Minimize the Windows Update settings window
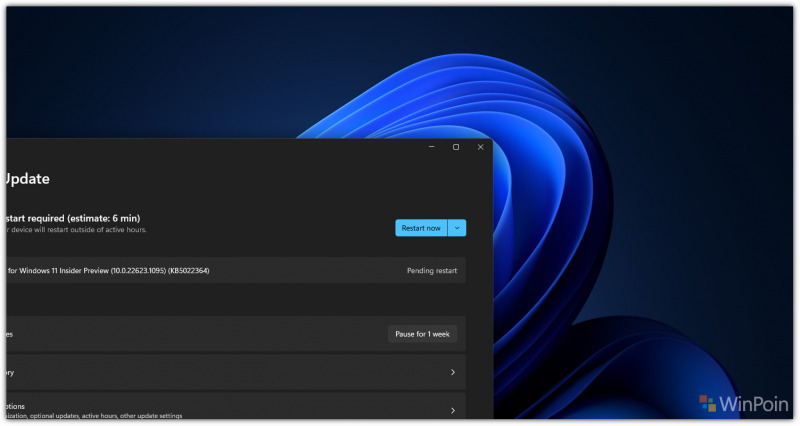The height and width of the screenshot is (426, 800). [432, 147]
